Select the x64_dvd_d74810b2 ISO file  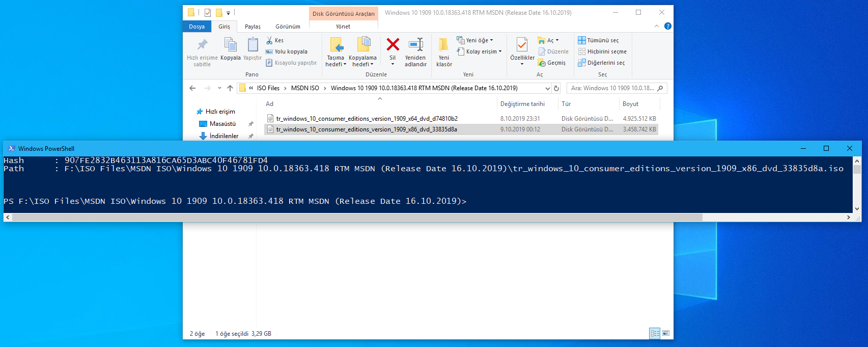coord(461,119)
